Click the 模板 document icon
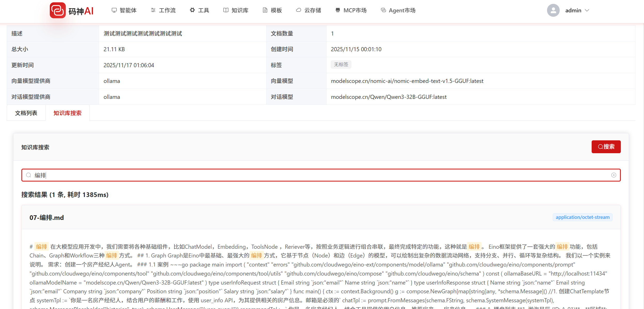This screenshot has width=644, height=309. point(265,10)
